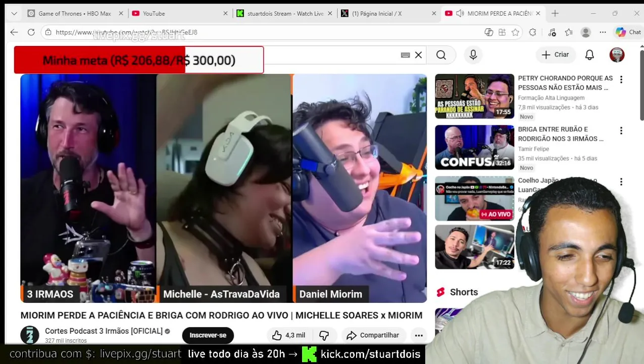Open browser settings and more menu

603,32
